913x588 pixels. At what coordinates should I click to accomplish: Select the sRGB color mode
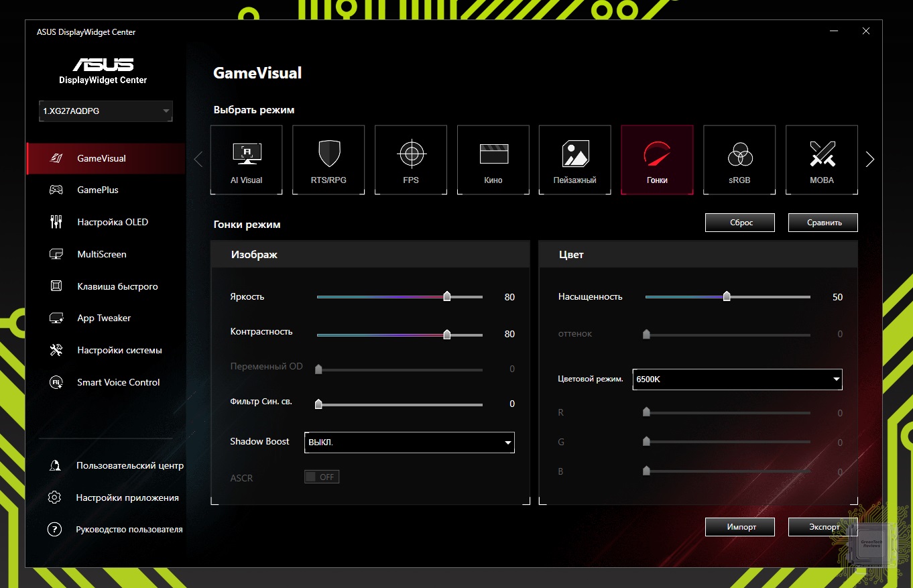pos(739,160)
